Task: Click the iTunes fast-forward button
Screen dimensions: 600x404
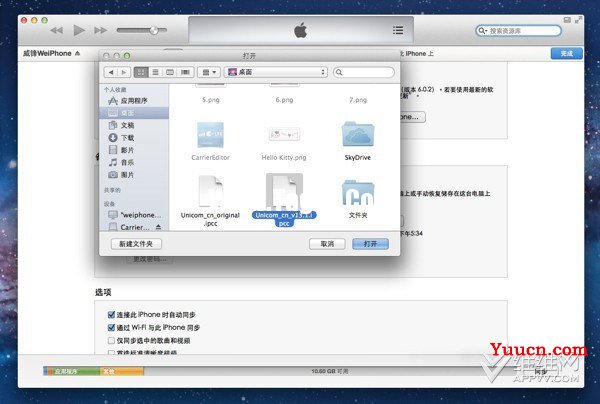Action: point(100,30)
